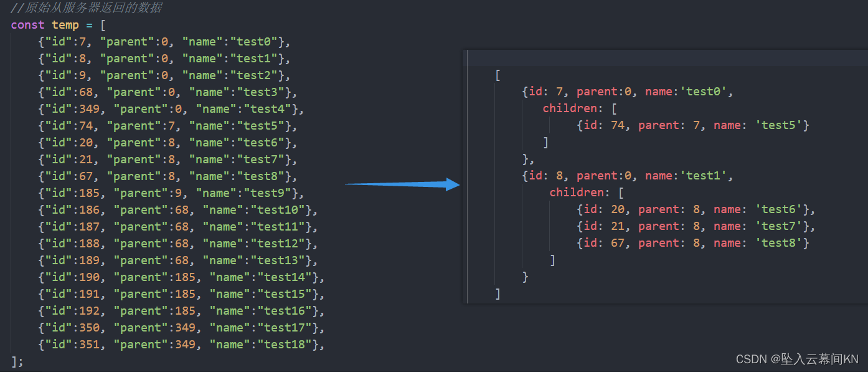
Task: Select source line with name "test12"
Action: pos(178,244)
